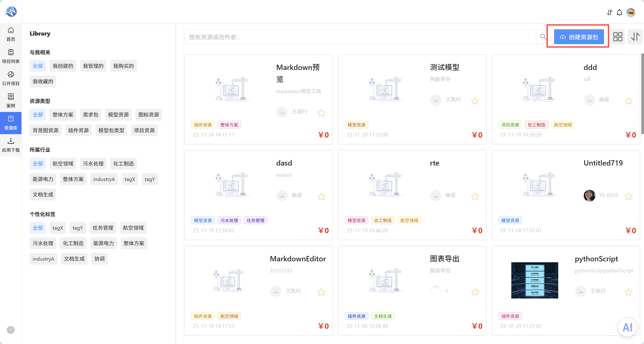Open 项目列表 in the sidebar

(x=11, y=56)
